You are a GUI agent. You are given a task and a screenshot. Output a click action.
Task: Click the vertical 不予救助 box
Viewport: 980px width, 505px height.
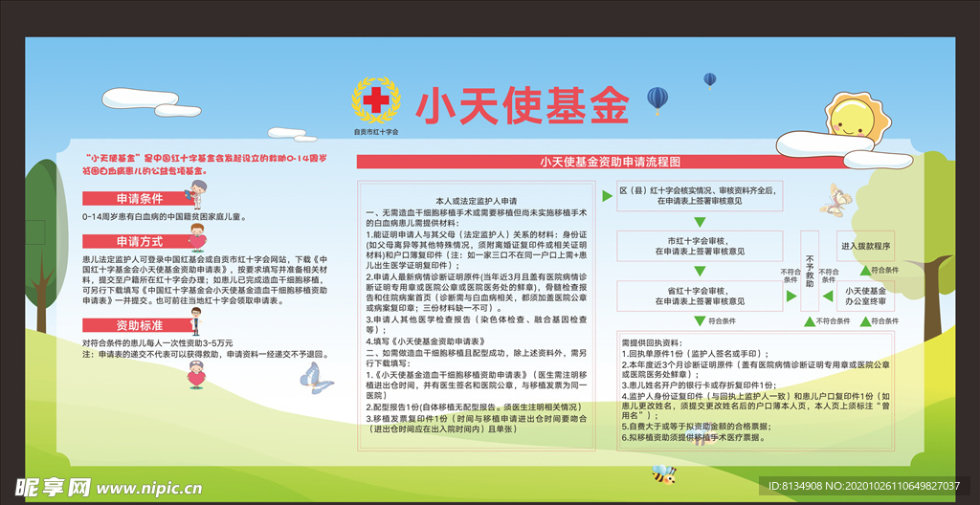coord(810,271)
